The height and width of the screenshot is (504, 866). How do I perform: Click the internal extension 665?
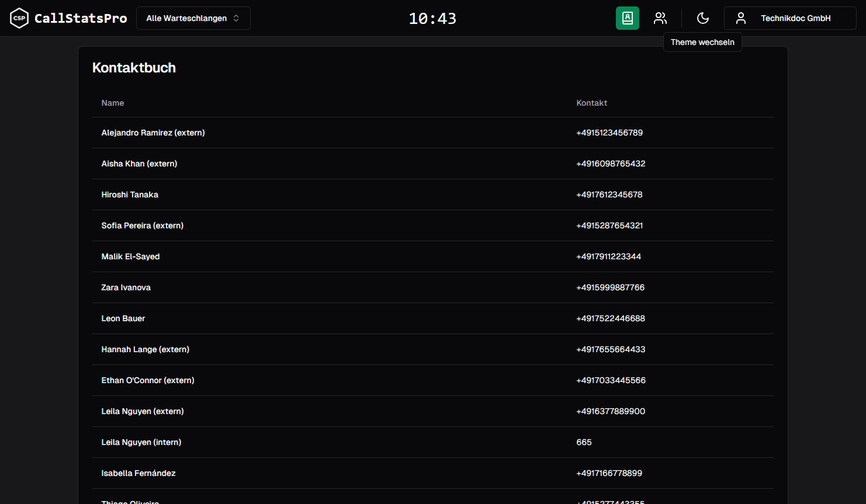[584, 442]
